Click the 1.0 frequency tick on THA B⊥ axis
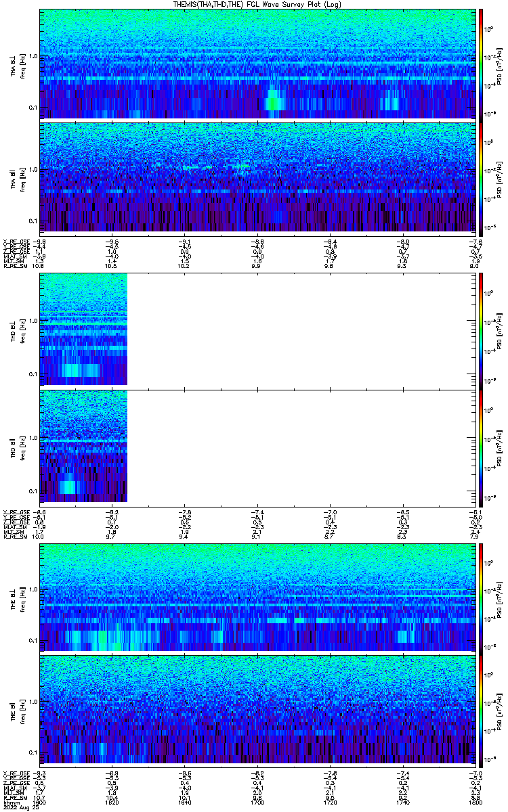The width and height of the screenshot is (508, 812). click(x=32, y=56)
